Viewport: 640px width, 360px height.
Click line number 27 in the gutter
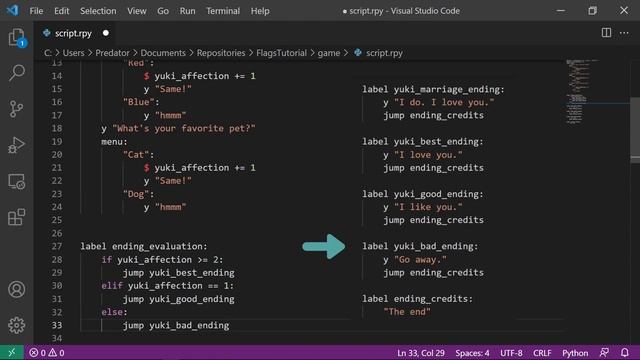pyautogui.click(x=57, y=247)
